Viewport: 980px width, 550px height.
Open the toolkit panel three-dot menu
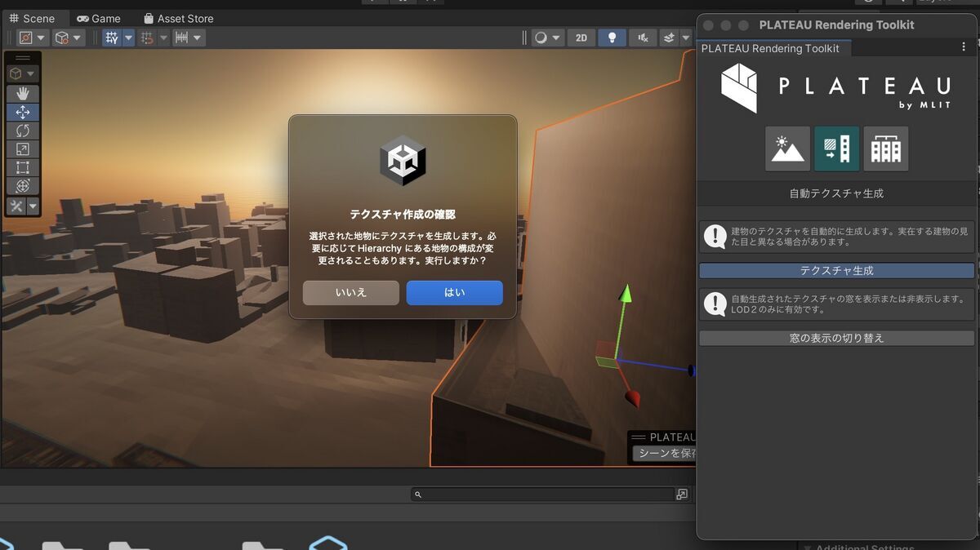click(x=964, y=47)
